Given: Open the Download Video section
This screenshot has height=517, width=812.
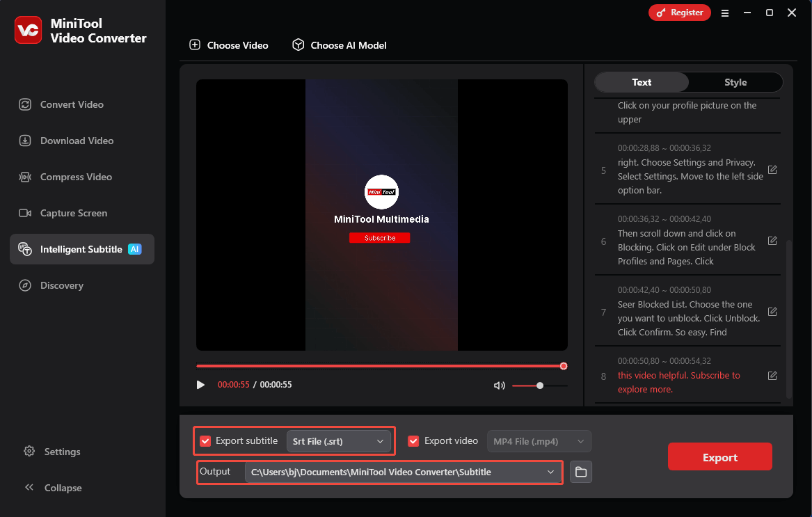Looking at the screenshot, I should click(66, 141).
